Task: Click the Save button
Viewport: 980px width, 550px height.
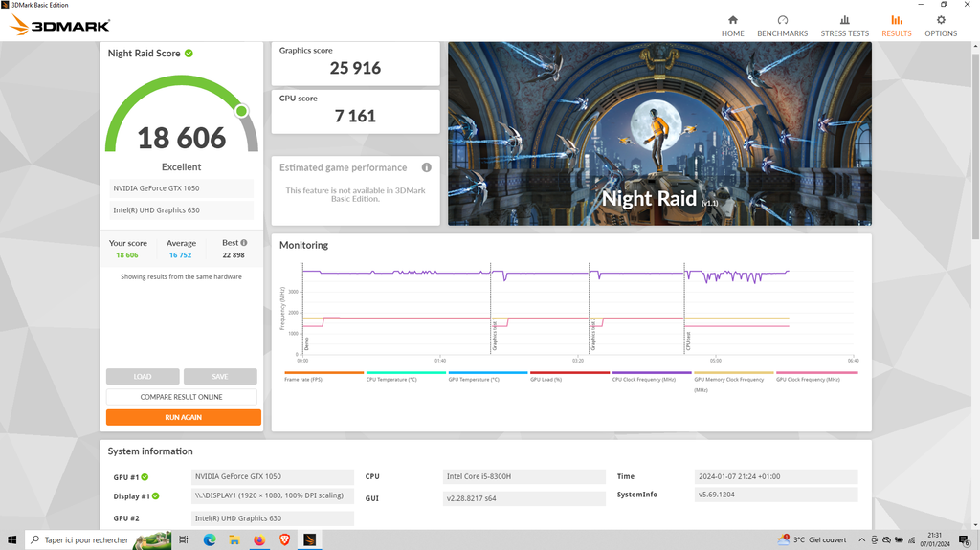Action: click(x=220, y=377)
